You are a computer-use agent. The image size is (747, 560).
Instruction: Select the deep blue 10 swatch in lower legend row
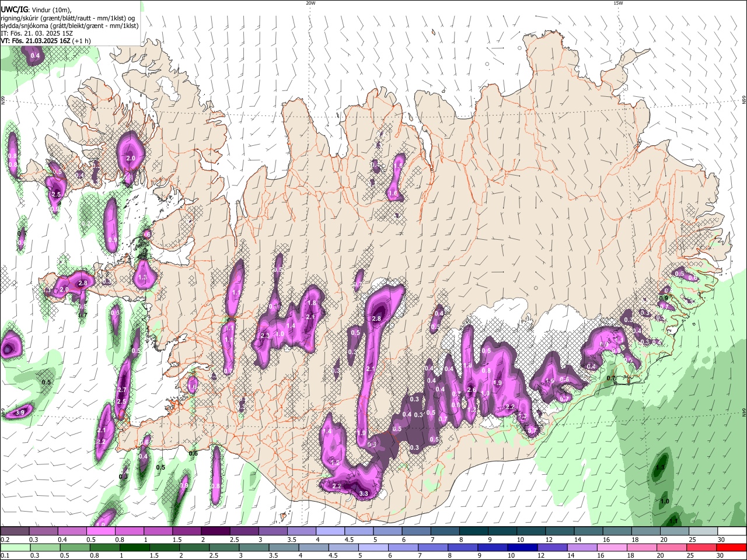(522, 548)
